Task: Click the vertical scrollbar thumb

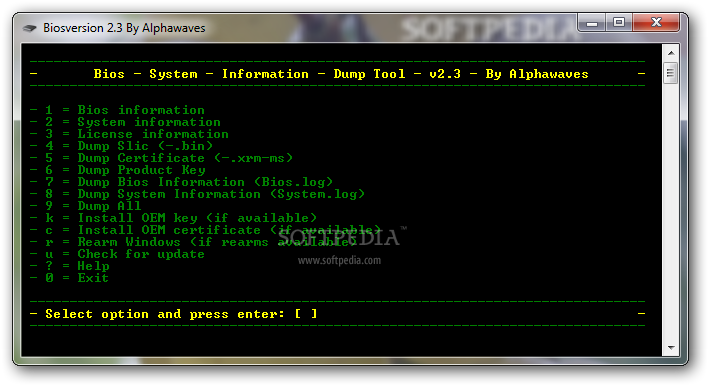Action: coord(671,73)
